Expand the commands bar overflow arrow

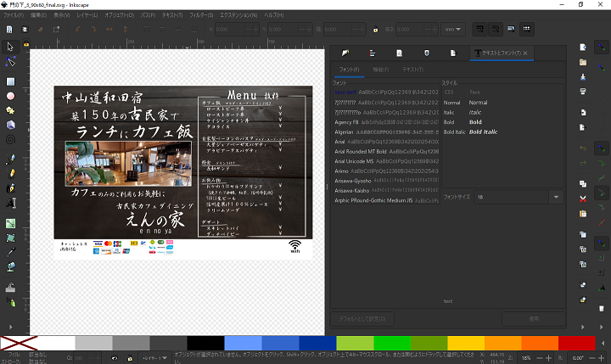(583, 327)
